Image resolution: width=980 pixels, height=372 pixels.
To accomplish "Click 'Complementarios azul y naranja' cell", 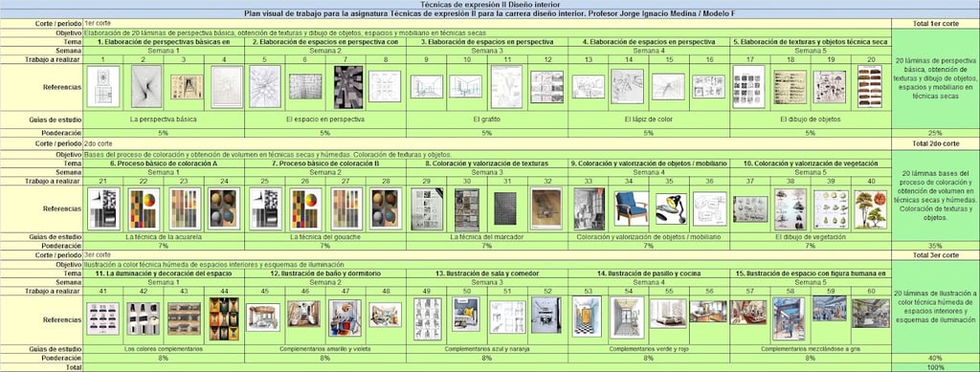I will 487,349.
